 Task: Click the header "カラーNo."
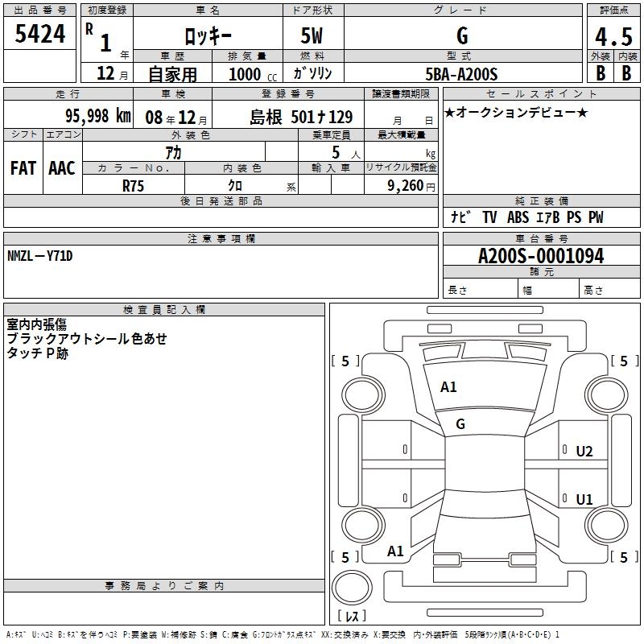click(x=134, y=167)
